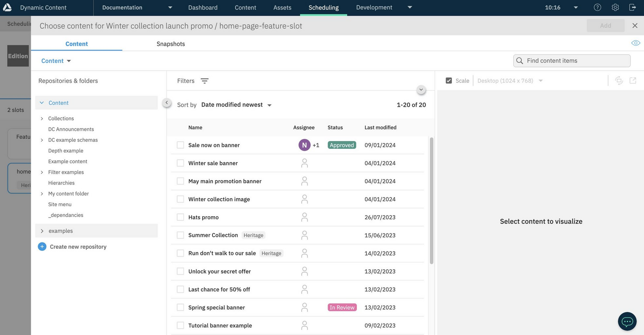Click assignee icon for Winter collection image

click(x=304, y=199)
